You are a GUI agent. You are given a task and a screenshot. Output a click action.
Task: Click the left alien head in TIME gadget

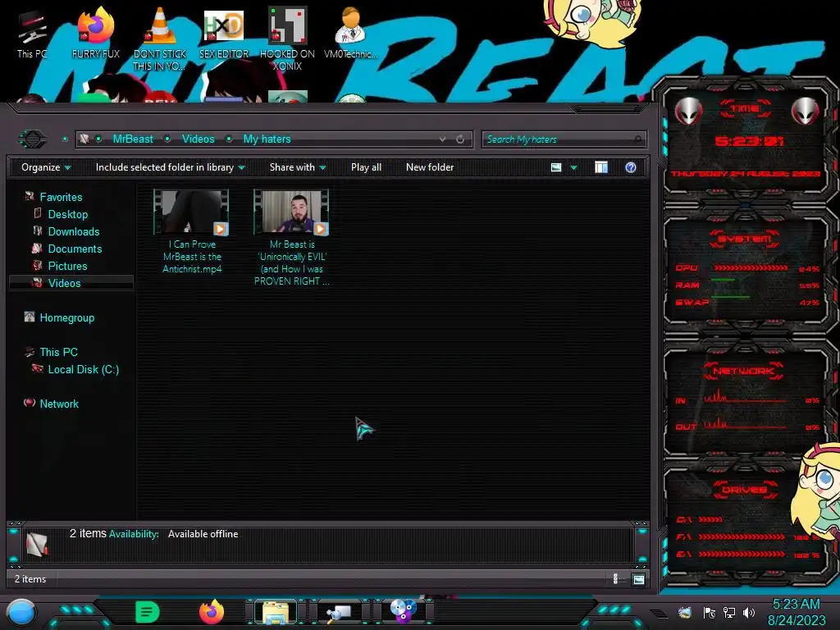(688, 112)
